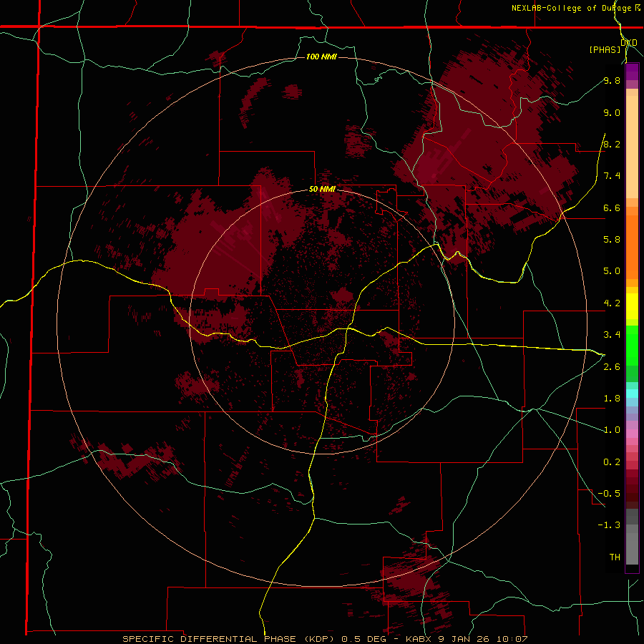Screen dimensions: 644x644
Task: Pick the bright yellow swatch beside 4.2
Action: [632, 306]
